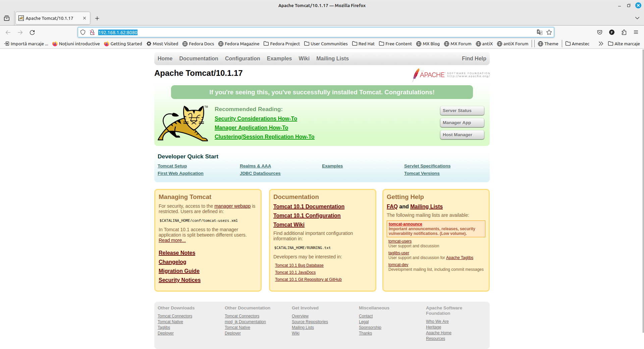
Task: Open Alte marcaje bookmarks folder
Action: pyautogui.click(x=624, y=44)
